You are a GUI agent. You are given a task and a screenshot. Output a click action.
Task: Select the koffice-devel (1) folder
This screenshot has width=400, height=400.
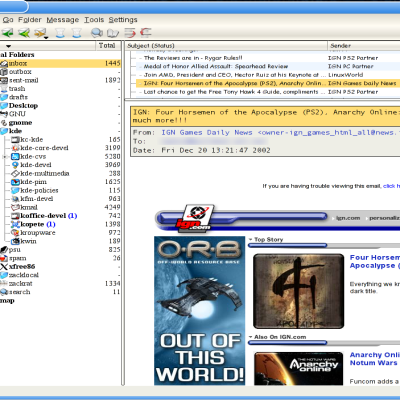click(x=49, y=216)
